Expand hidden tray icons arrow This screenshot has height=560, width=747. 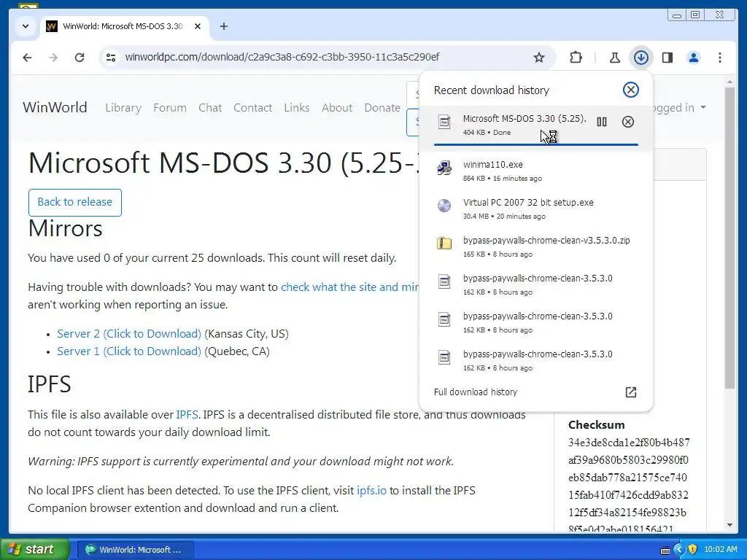(x=679, y=550)
